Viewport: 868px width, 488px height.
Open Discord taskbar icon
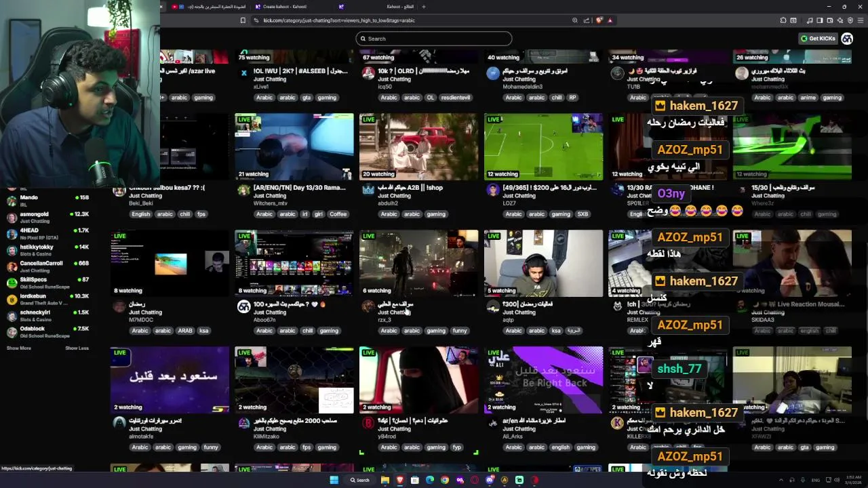click(490, 480)
